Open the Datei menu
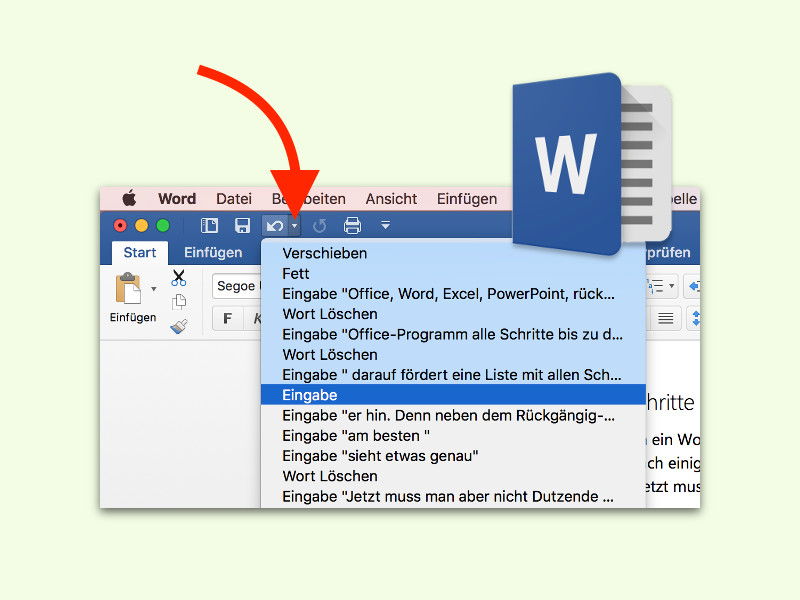Viewport: 800px width, 600px height. 234,198
